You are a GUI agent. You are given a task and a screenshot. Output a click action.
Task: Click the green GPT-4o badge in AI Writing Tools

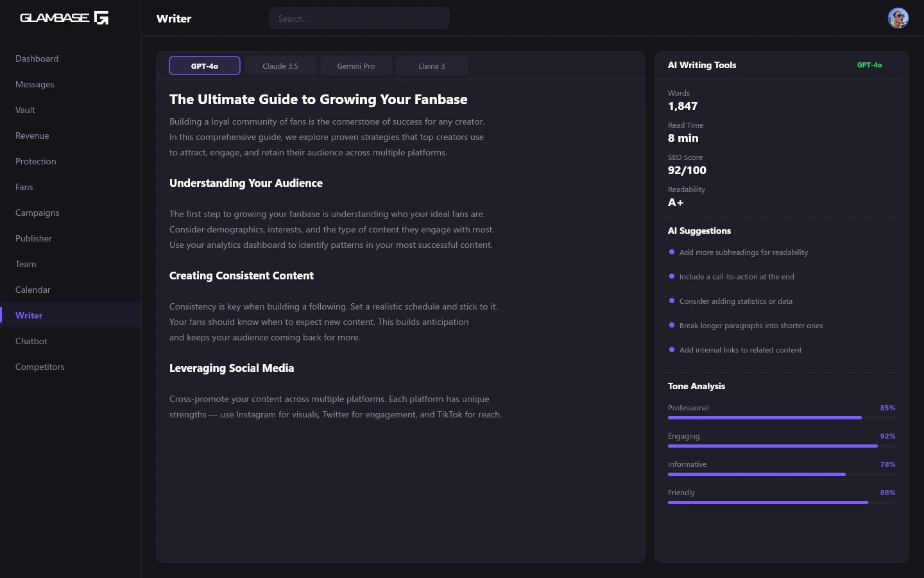tap(869, 65)
